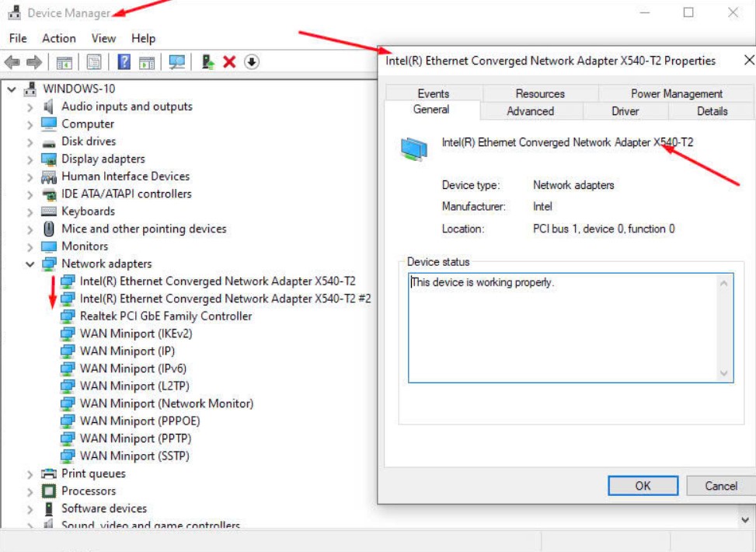Select WAN Miniport (L2TP)
Screen dimensions: 756x552
134,386
